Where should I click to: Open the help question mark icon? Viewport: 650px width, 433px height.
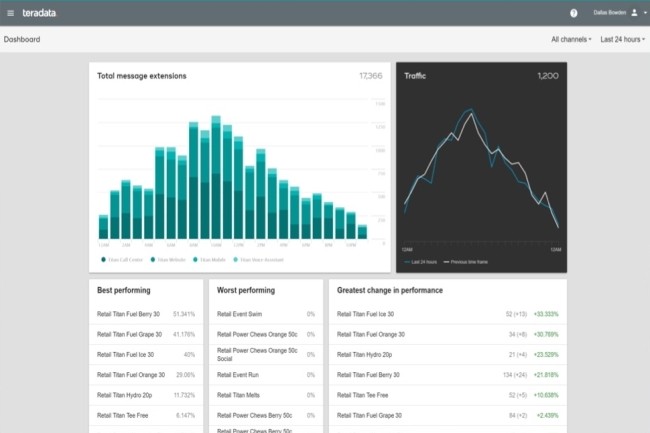[574, 13]
